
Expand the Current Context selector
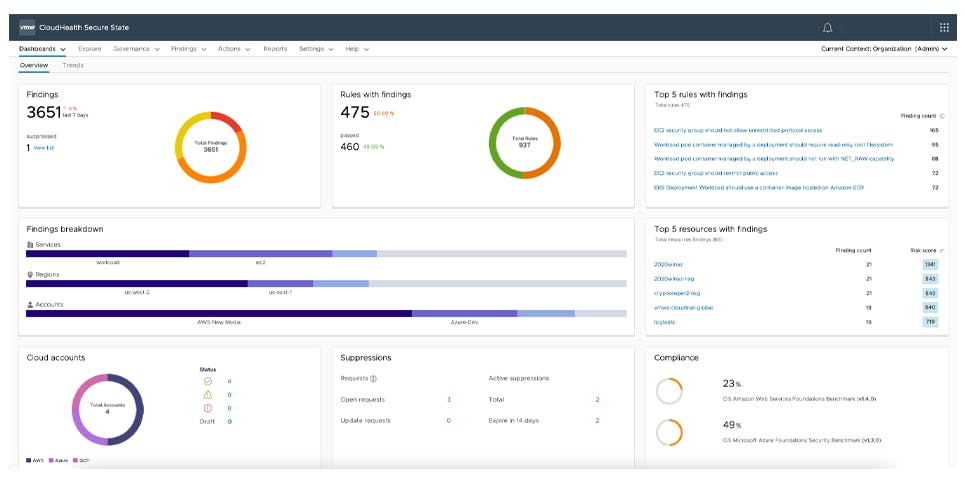pyautogui.click(x=883, y=48)
